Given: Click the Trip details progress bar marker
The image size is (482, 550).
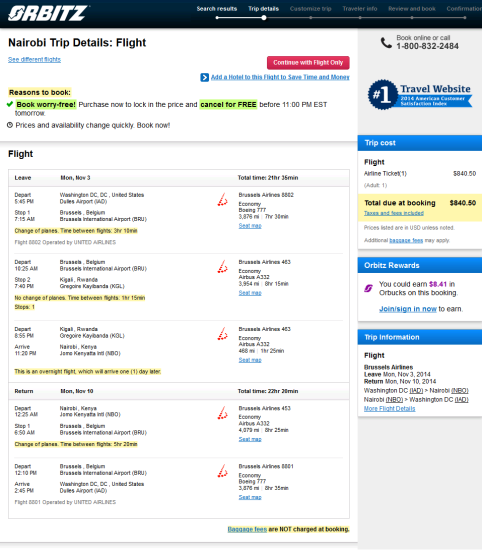Looking at the screenshot, I should tap(263, 18).
